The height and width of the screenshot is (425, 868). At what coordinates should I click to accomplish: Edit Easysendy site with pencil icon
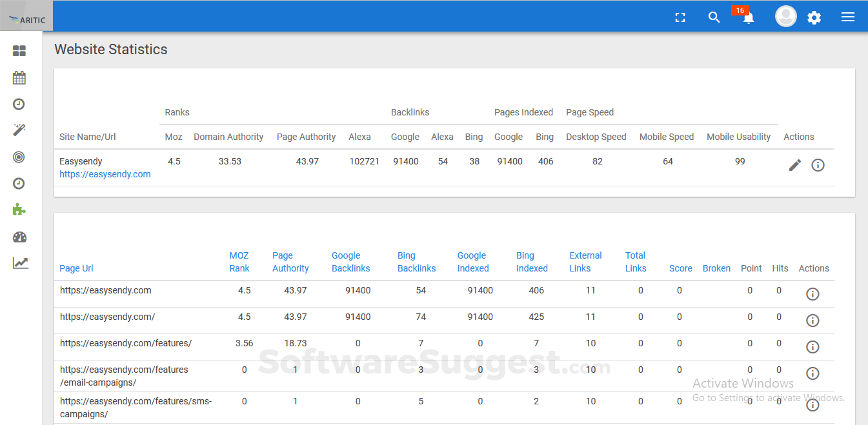pos(795,165)
